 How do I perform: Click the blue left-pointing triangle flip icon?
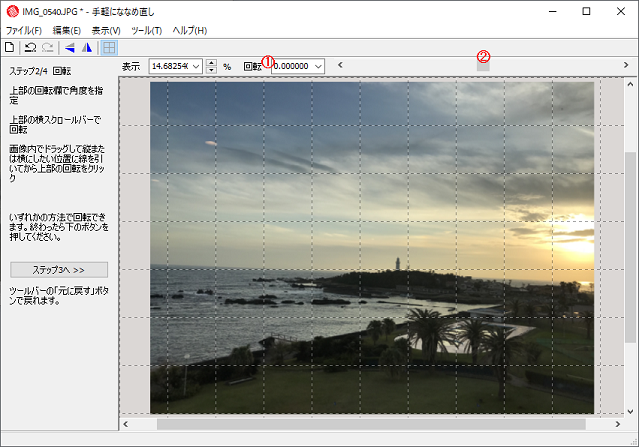coord(69,47)
